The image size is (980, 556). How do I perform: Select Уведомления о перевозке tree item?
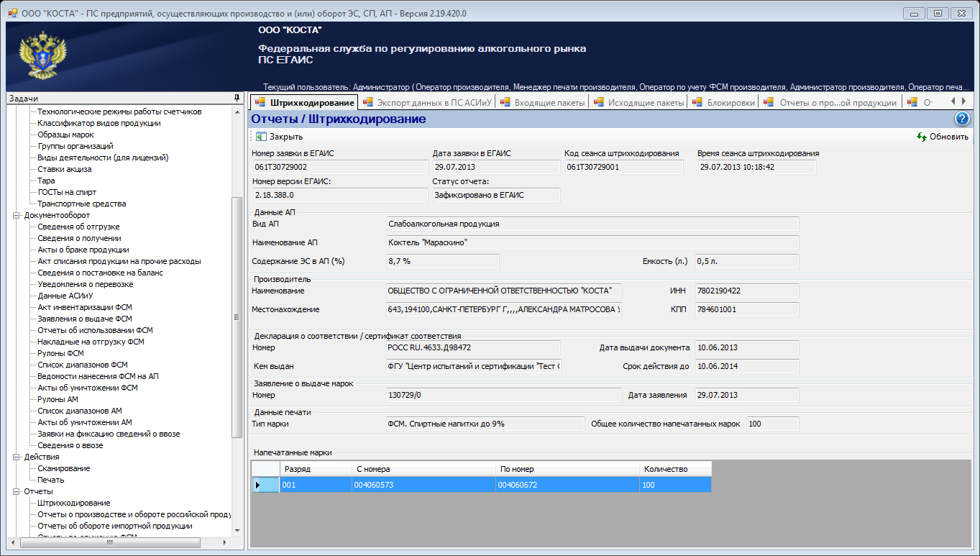click(86, 284)
